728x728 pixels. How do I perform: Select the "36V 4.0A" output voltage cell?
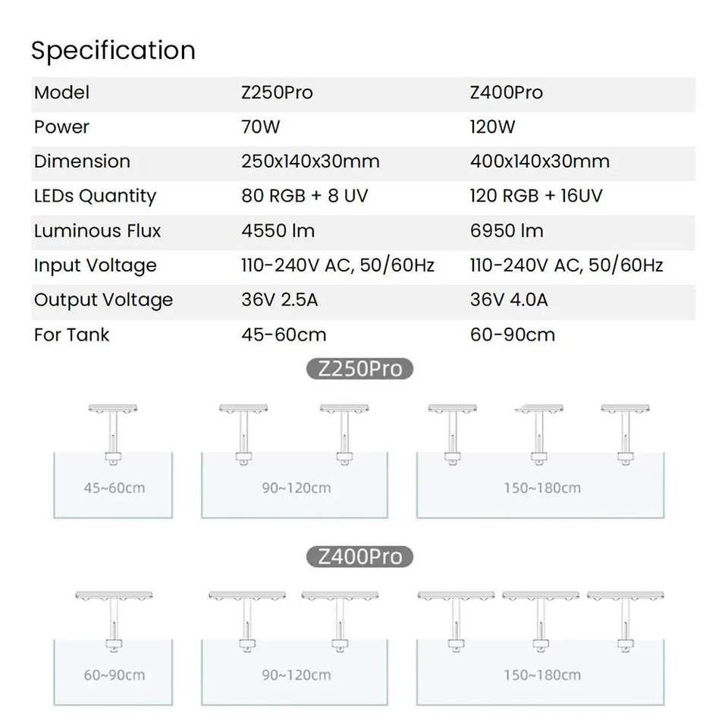pos(509,300)
